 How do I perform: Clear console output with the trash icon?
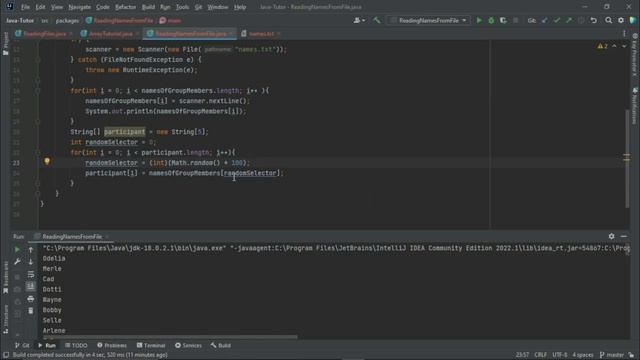coord(31,311)
